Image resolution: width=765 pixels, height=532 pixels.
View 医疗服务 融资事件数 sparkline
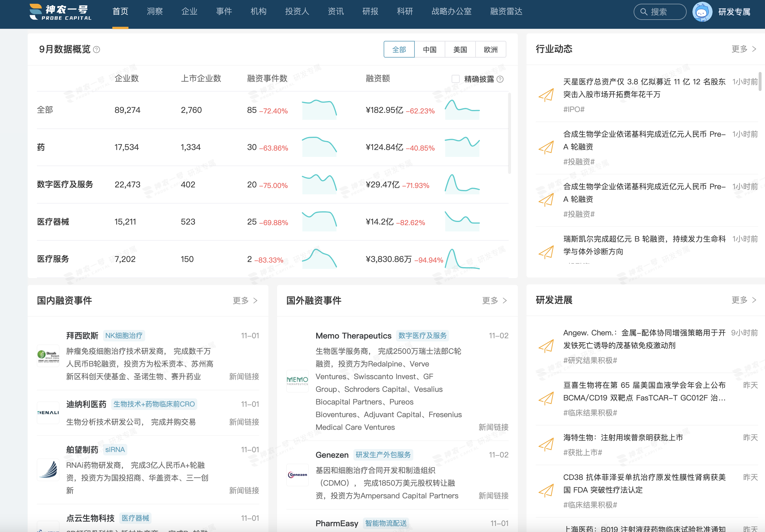pos(319,259)
